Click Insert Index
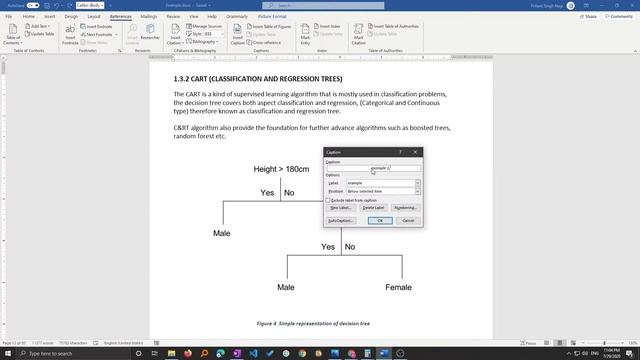The width and height of the screenshot is (640, 360). pyautogui.click(x=327, y=26)
